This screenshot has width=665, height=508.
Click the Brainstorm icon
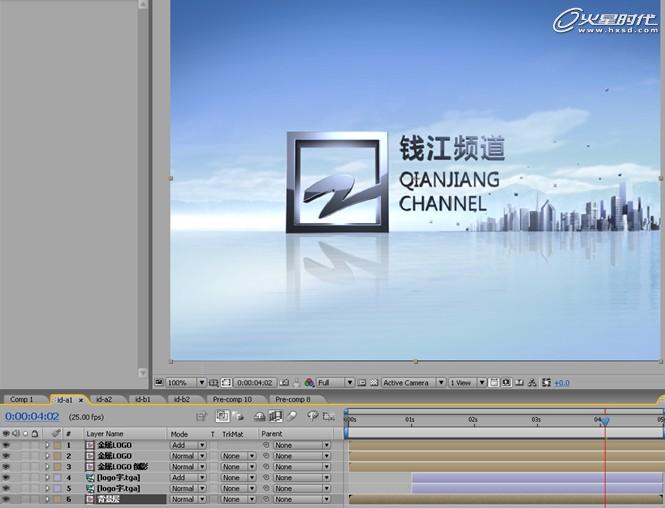[x=313, y=416]
